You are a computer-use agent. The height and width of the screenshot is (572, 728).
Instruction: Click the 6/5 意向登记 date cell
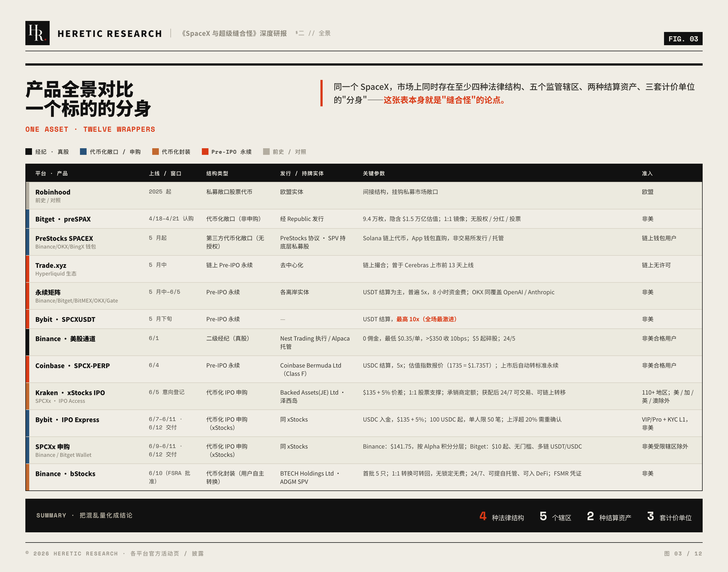tap(167, 392)
